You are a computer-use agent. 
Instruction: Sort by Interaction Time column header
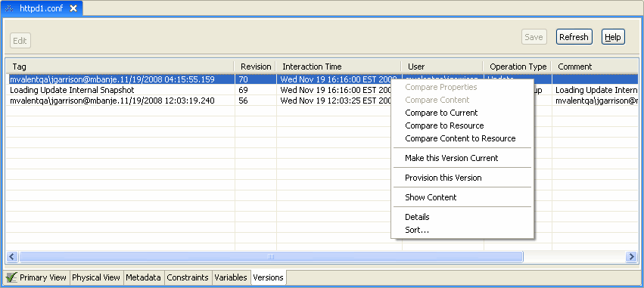[339, 67]
